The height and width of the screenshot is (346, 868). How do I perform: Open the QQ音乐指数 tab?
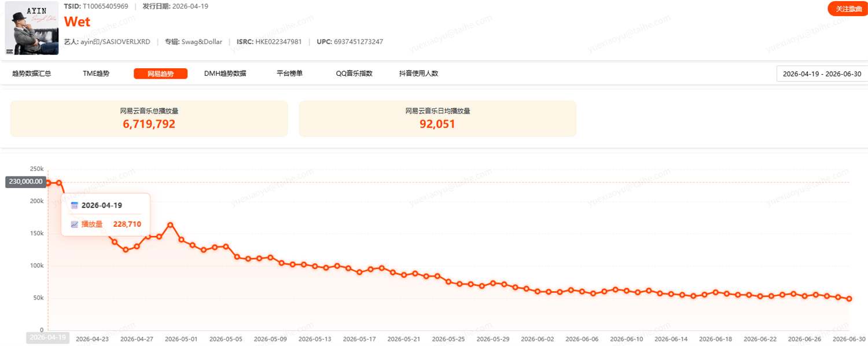pos(354,73)
